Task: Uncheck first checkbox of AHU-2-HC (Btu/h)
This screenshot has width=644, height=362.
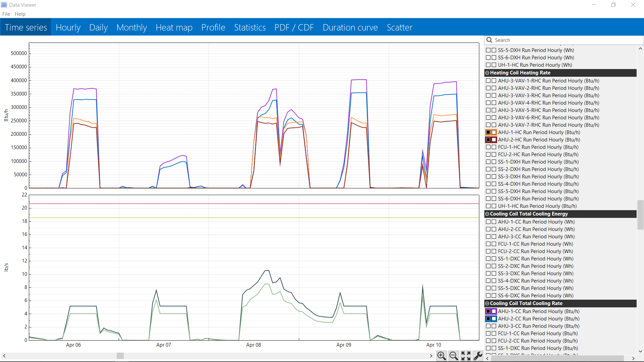Action: (488, 140)
